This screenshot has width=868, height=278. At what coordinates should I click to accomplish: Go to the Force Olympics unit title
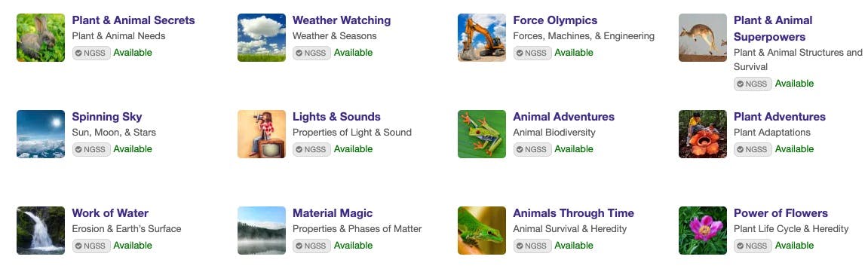[555, 20]
